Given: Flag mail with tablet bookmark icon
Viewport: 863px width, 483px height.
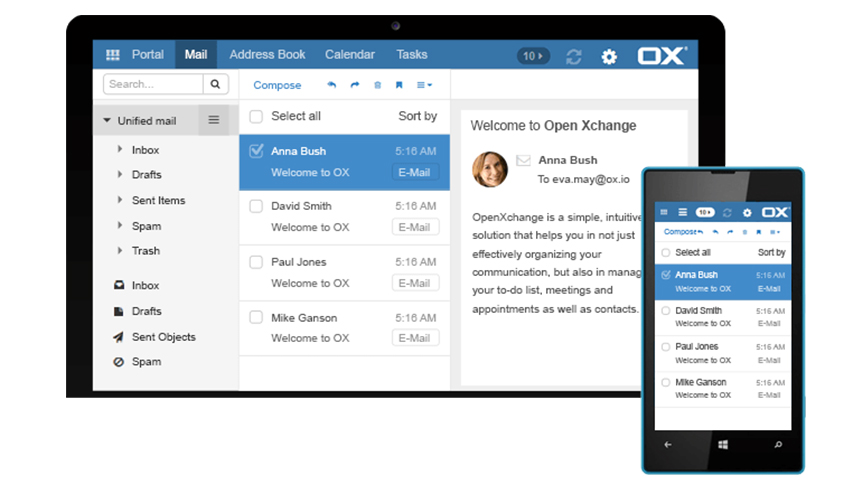Looking at the screenshot, I should click(x=399, y=85).
